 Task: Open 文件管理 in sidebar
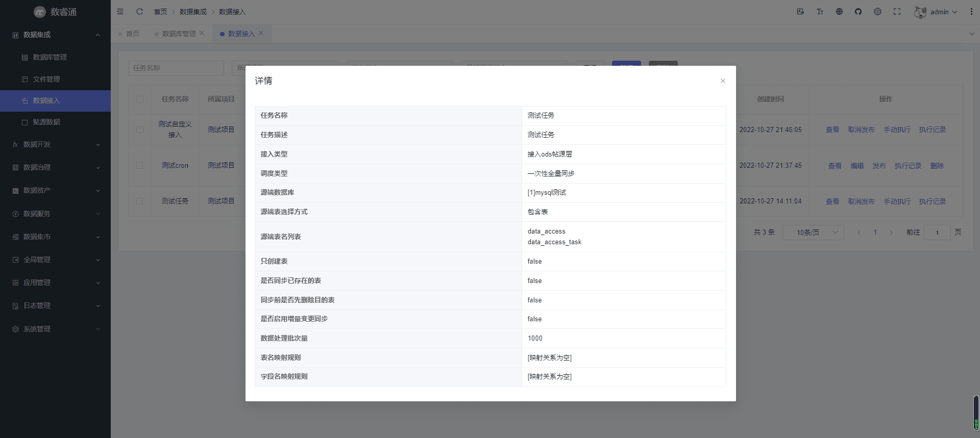pyautogui.click(x=55, y=79)
